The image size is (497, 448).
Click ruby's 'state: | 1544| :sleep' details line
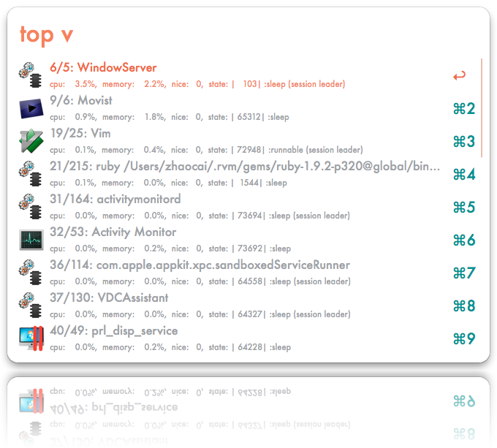pyautogui.click(x=168, y=183)
